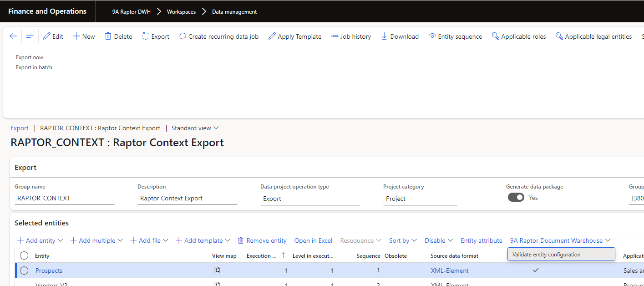Select all rows using header circle
The height and width of the screenshot is (286, 644).
point(24,256)
